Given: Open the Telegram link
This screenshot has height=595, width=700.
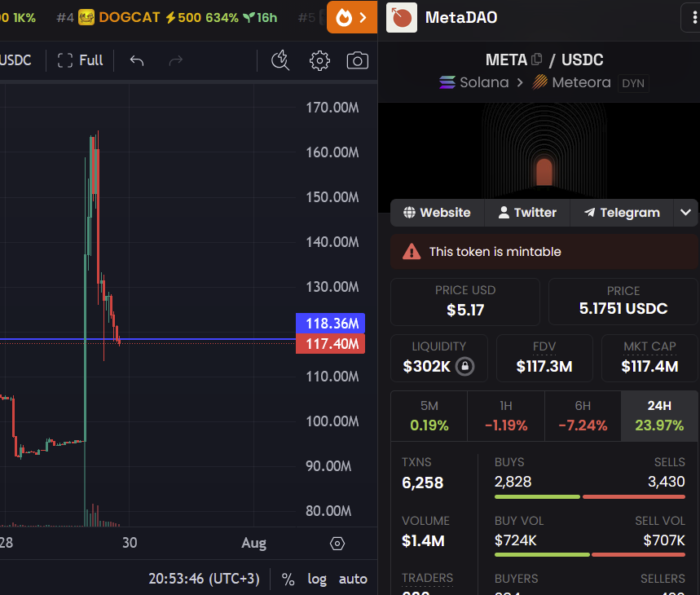Looking at the screenshot, I should click(x=622, y=213).
